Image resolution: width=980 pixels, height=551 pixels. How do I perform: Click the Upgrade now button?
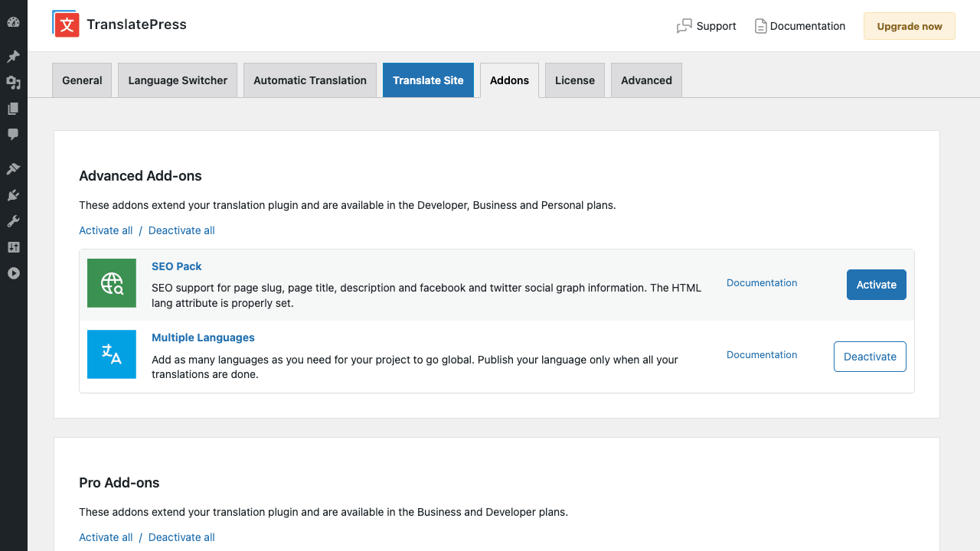tap(910, 26)
